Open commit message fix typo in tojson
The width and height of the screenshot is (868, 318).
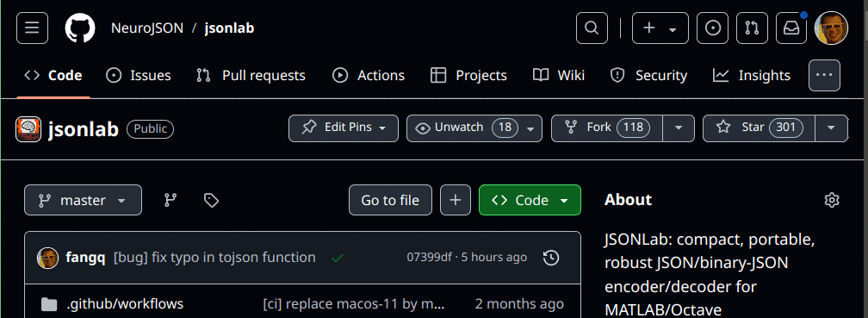tap(214, 258)
